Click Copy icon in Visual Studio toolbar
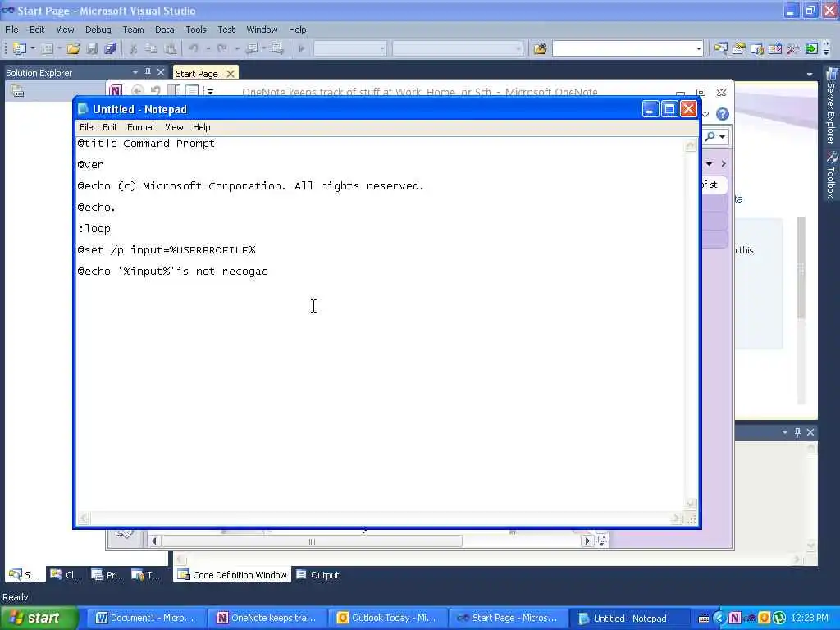This screenshot has width=840, height=630. [x=152, y=48]
